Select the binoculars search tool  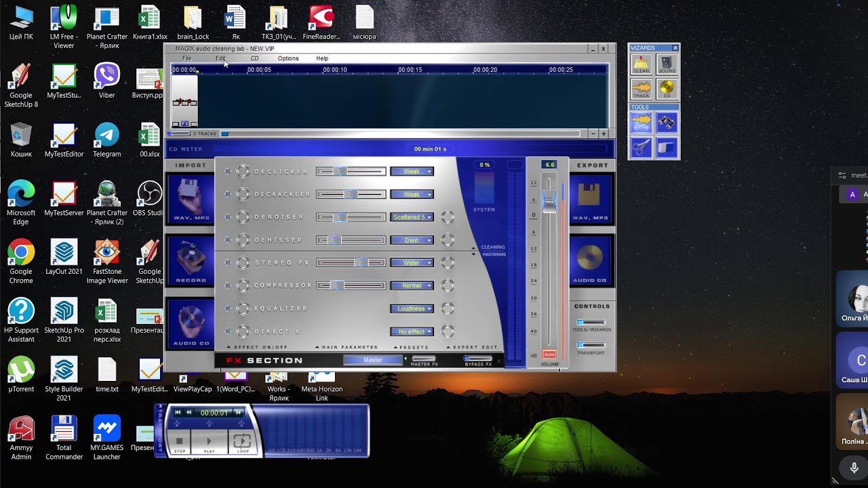[667, 122]
